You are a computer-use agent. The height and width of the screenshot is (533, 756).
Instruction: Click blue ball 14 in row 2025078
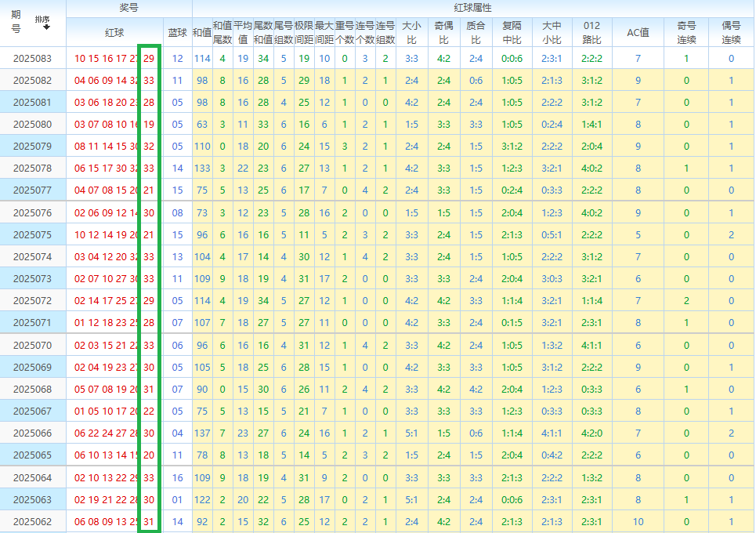[x=177, y=169]
